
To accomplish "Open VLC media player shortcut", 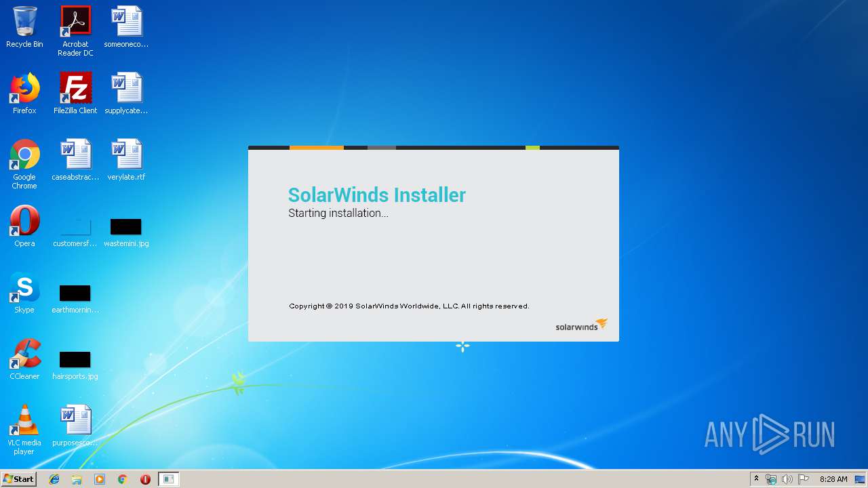I will click(x=24, y=430).
